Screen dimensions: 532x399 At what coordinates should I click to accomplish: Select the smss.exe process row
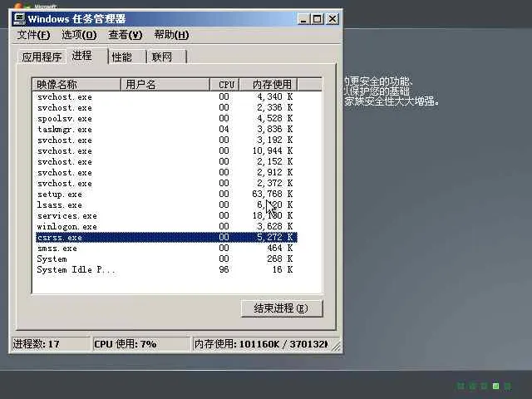(x=166, y=248)
